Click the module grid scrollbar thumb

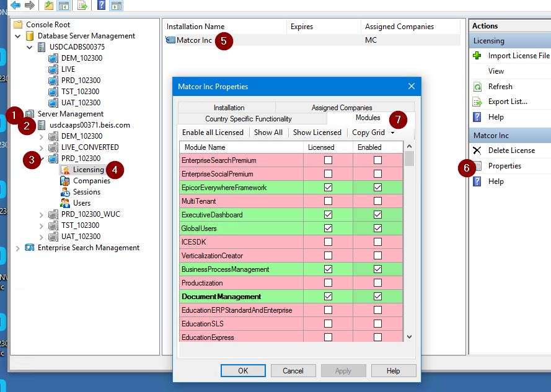pyautogui.click(x=410, y=159)
